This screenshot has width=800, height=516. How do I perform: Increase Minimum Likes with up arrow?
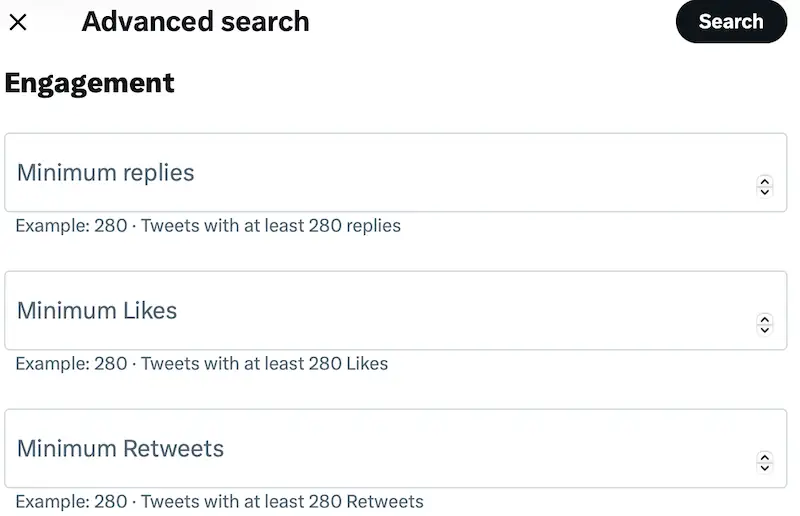(765, 319)
